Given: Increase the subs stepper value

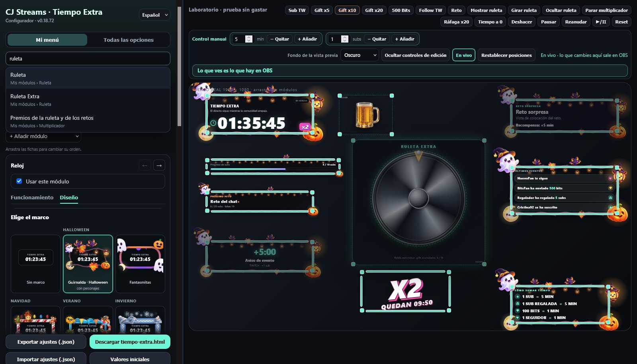Looking at the screenshot, I should [x=345, y=37].
